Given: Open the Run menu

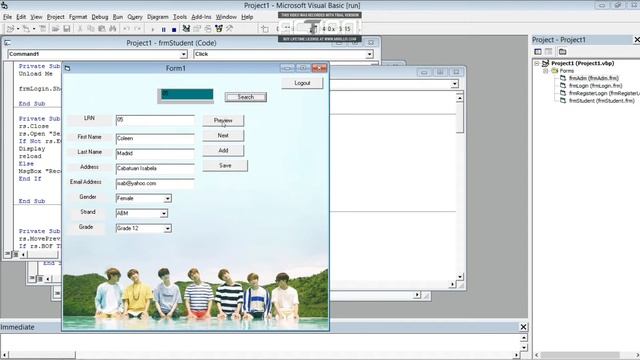Looking at the screenshot, I should coord(118,17).
